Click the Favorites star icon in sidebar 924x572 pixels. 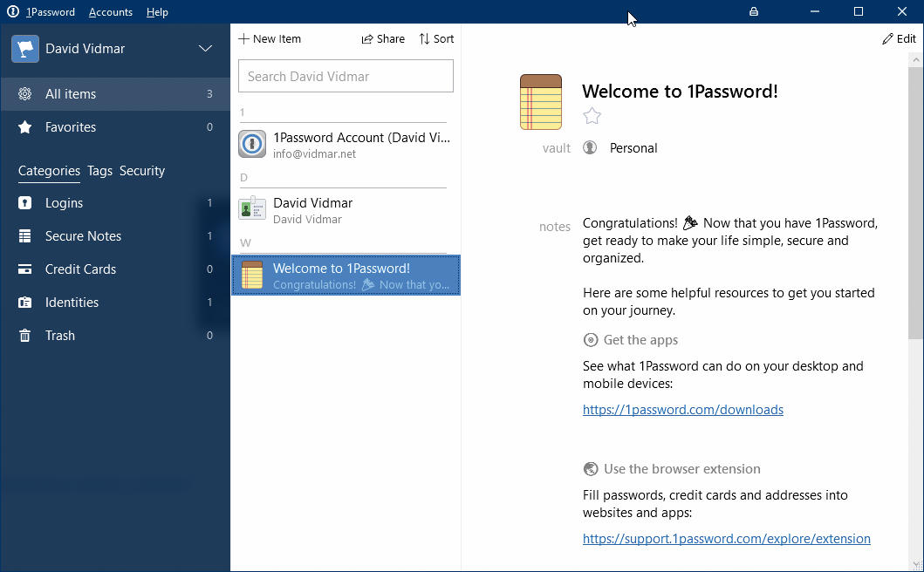tap(24, 126)
